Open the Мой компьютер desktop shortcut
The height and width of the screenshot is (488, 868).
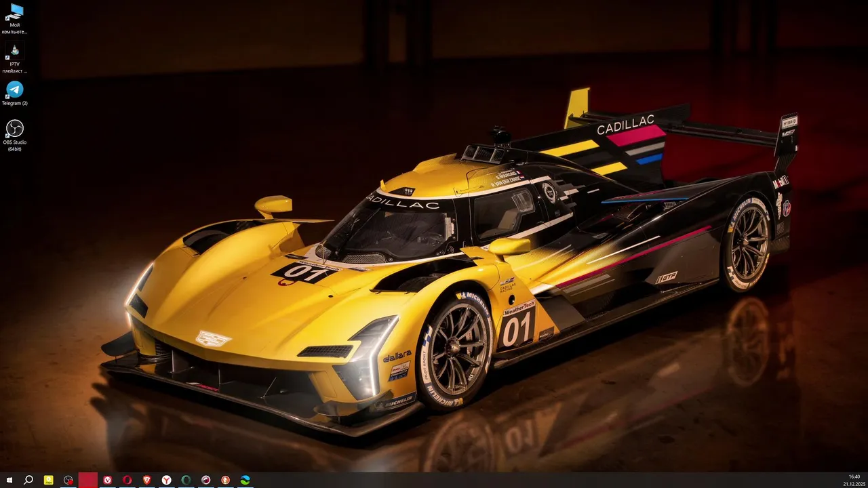pyautogui.click(x=14, y=18)
